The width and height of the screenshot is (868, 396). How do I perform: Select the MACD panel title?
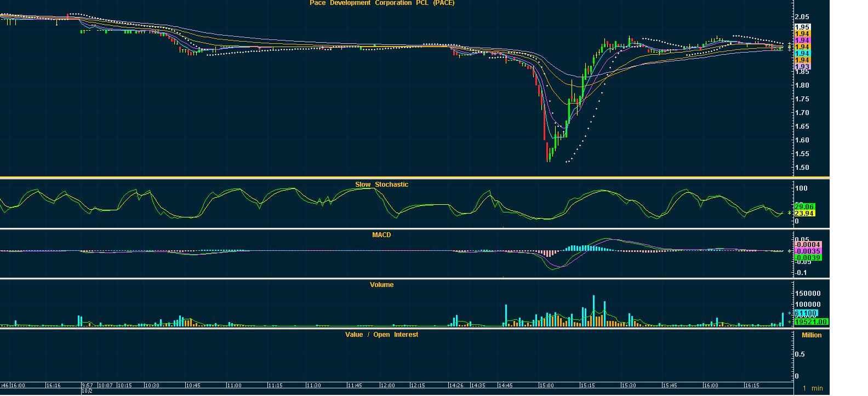tap(381, 235)
